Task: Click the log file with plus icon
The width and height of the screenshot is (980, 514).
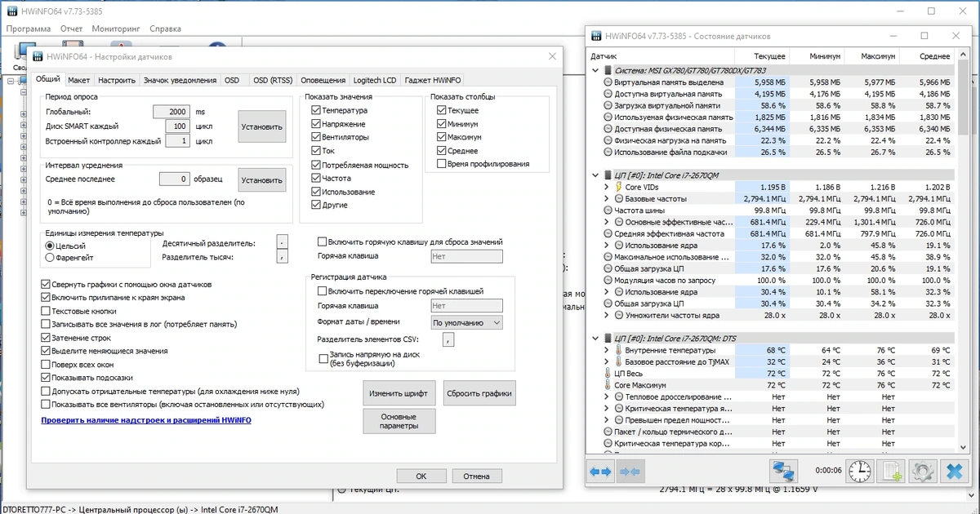Action: point(891,472)
